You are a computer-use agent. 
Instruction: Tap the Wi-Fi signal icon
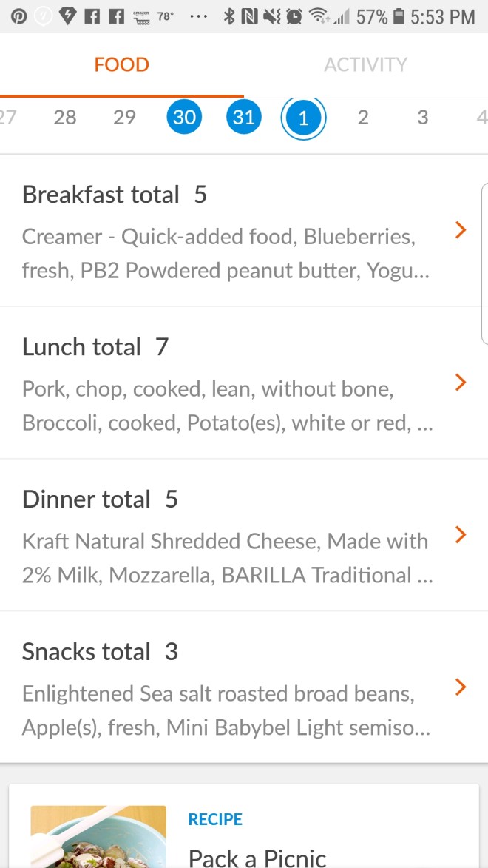pyautogui.click(x=318, y=16)
